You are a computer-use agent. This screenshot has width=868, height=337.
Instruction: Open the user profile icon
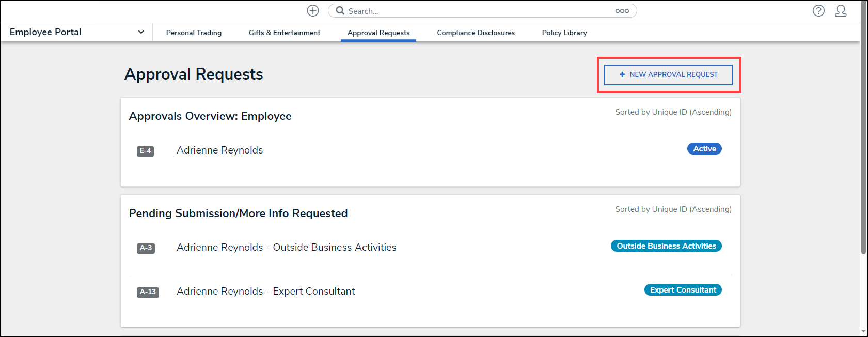tap(841, 11)
